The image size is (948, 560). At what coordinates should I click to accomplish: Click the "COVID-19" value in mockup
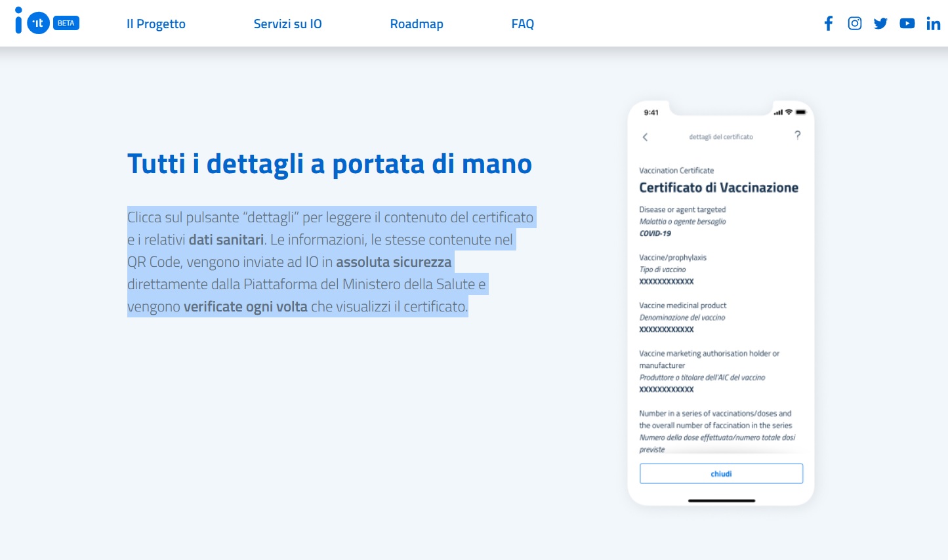pos(655,233)
